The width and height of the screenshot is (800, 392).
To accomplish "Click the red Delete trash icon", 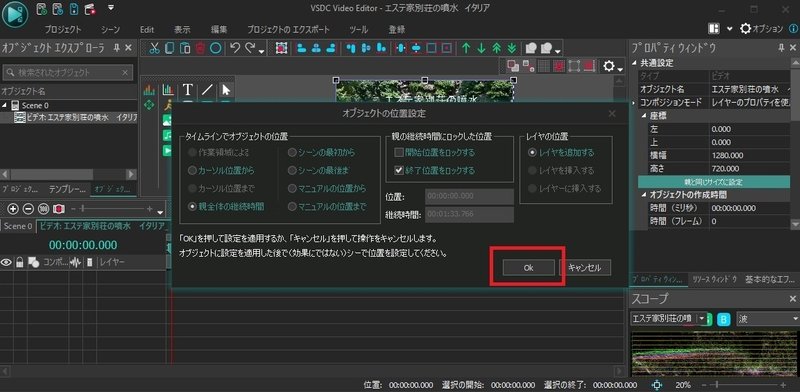I will point(200,48).
